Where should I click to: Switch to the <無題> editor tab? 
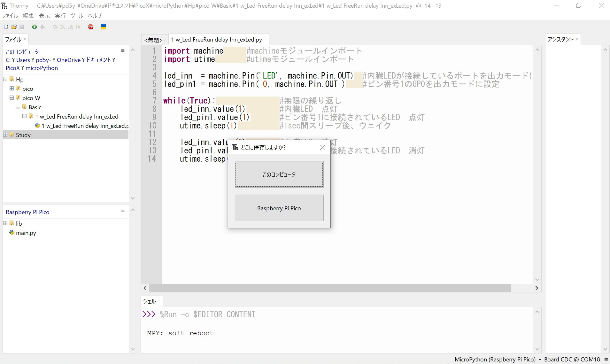point(153,40)
